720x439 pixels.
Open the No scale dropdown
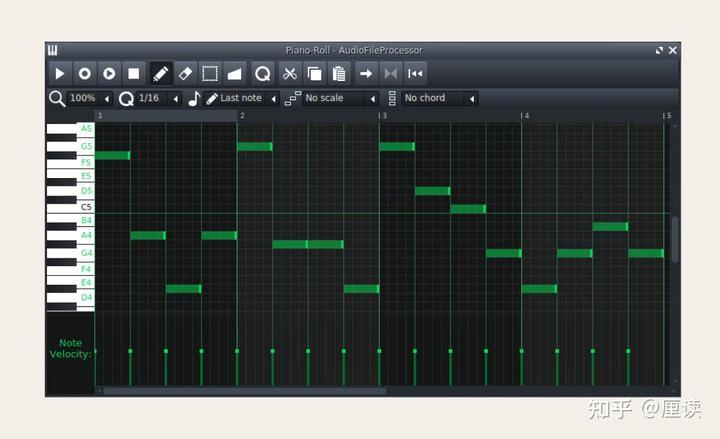pos(340,98)
